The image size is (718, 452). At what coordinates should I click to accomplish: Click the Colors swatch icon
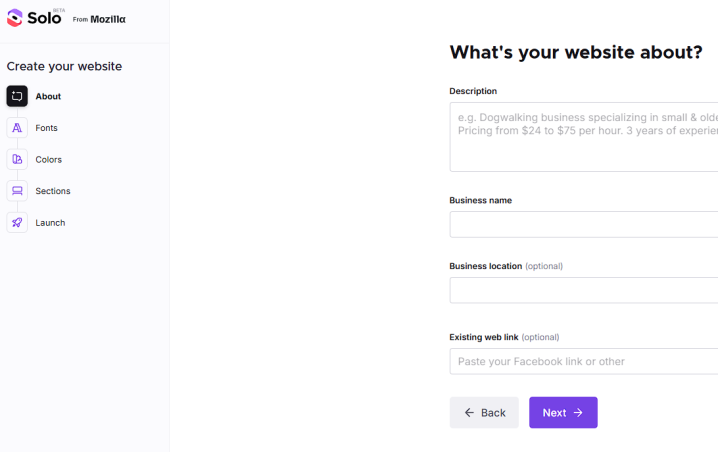(x=17, y=159)
